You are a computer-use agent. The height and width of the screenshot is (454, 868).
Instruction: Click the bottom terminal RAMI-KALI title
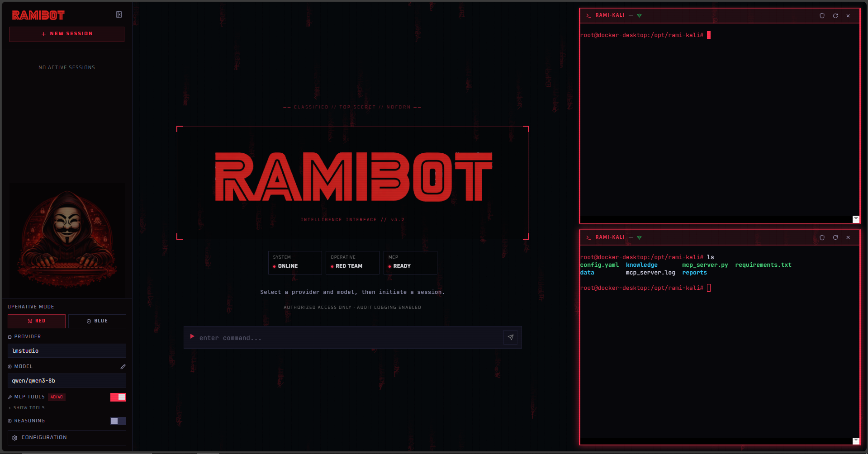coord(610,237)
